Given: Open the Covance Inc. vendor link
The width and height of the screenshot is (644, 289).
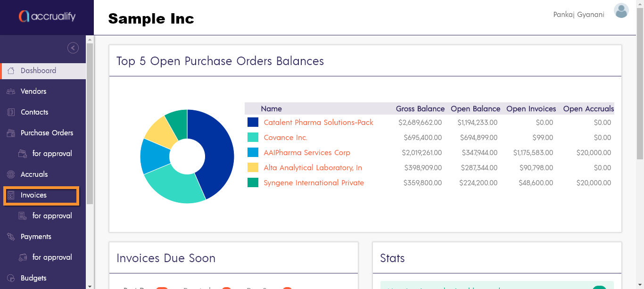Looking at the screenshot, I should tap(285, 138).
